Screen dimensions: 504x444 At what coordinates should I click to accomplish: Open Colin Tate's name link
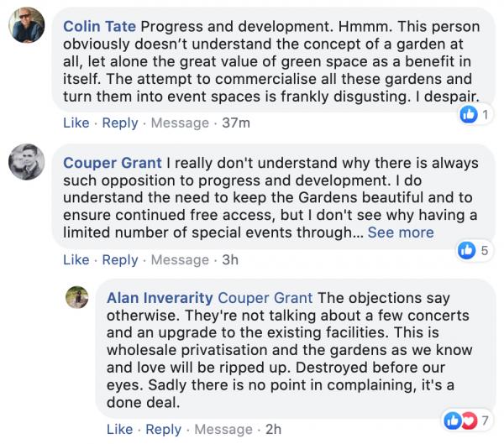[99, 26]
